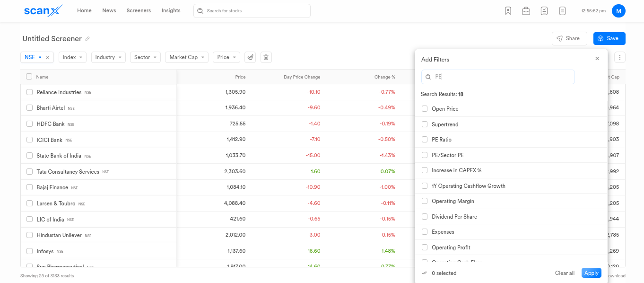This screenshot has width=644, height=283.
Task: Select the State Bank of India row checkbox
Action: coord(29,156)
